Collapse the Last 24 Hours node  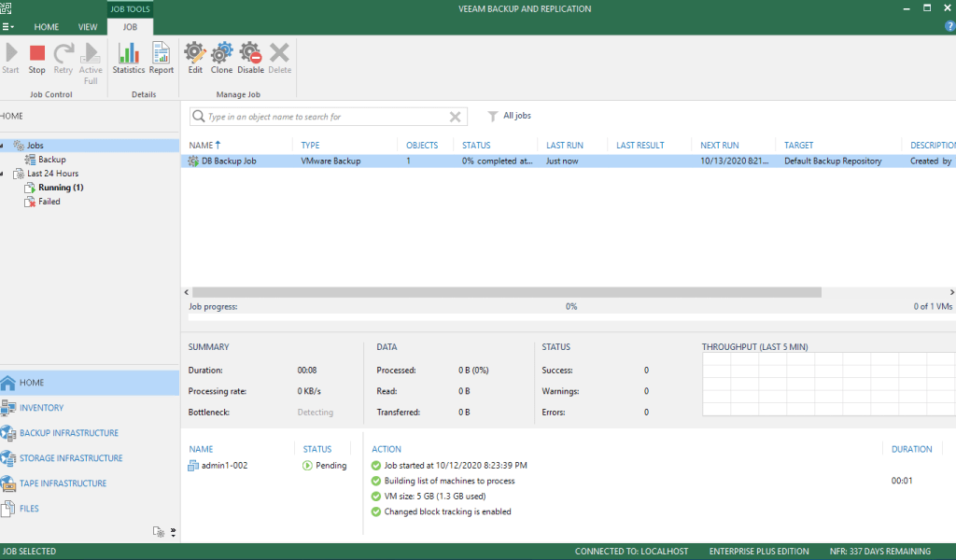tap(3, 174)
